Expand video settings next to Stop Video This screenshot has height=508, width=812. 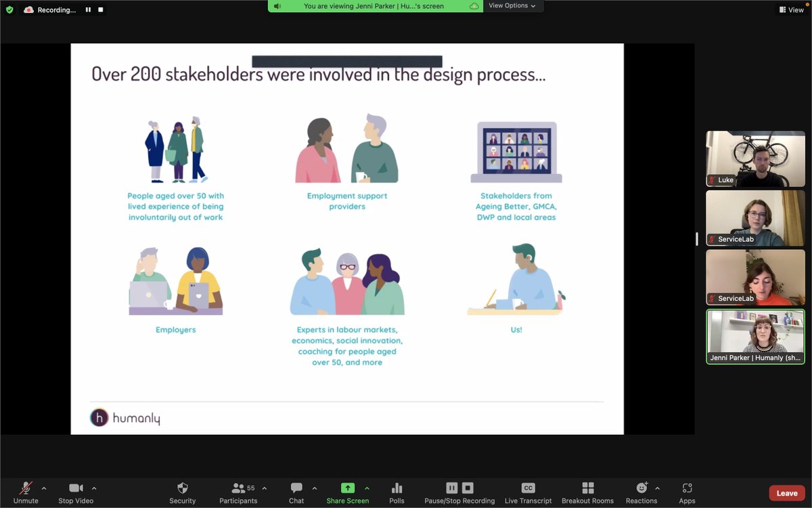94,488
